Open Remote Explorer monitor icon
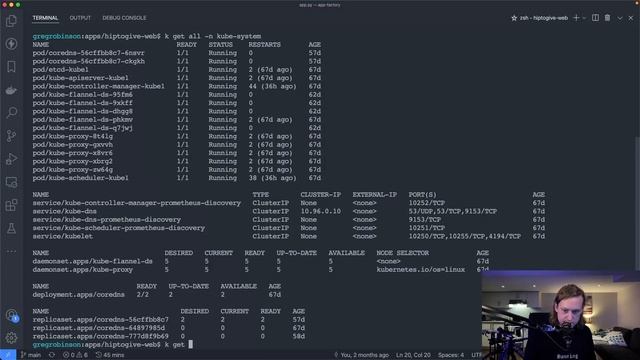Image resolution: width=640 pixels, height=360 pixels. coord(11,182)
